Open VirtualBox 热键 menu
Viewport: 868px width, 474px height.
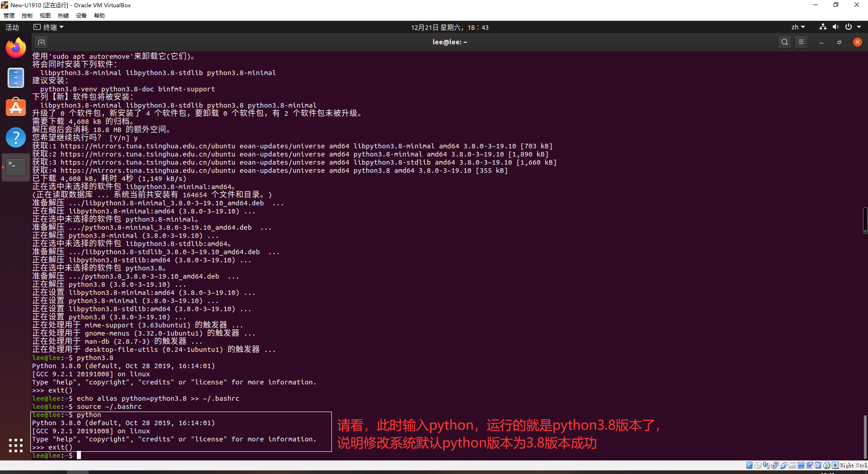63,16
